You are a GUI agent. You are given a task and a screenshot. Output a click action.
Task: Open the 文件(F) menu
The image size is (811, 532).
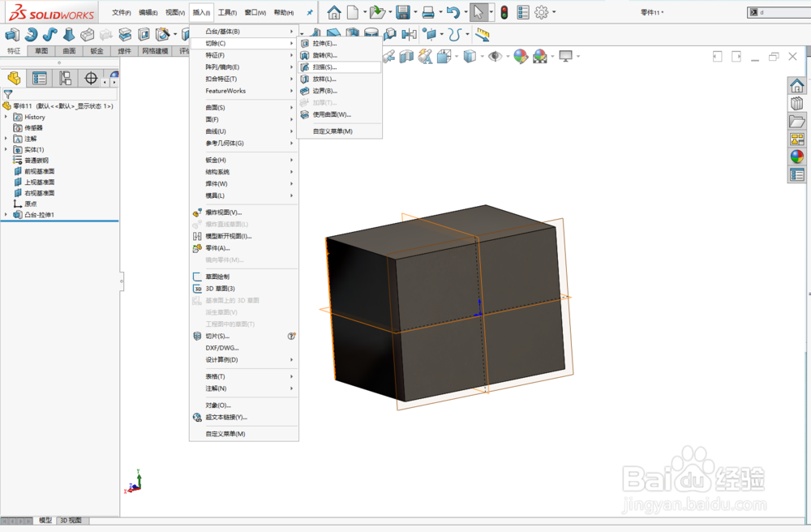(122, 12)
